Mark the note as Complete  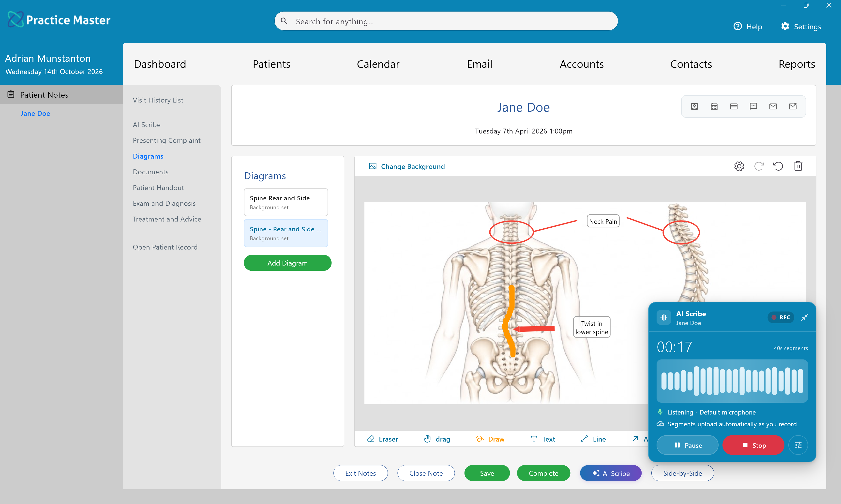click(543, 473)
